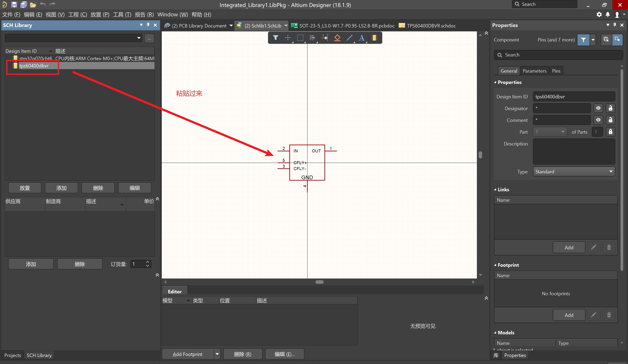Pin the SCH Library panel
628x364 pixels.
148,25
